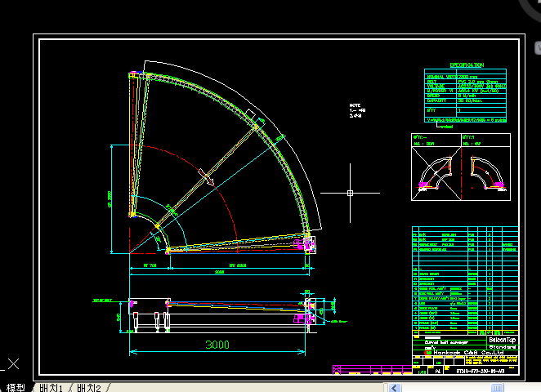Click the UCS X marker icon

click(13, 364)
